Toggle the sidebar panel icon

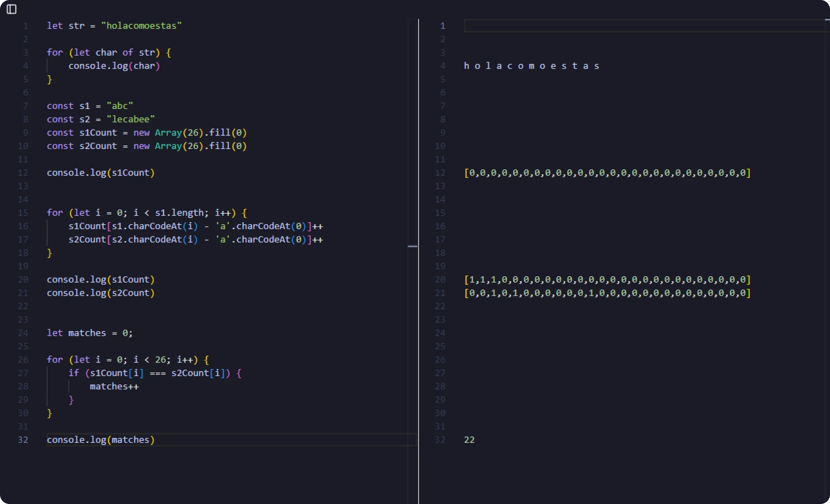pos(12,9)
